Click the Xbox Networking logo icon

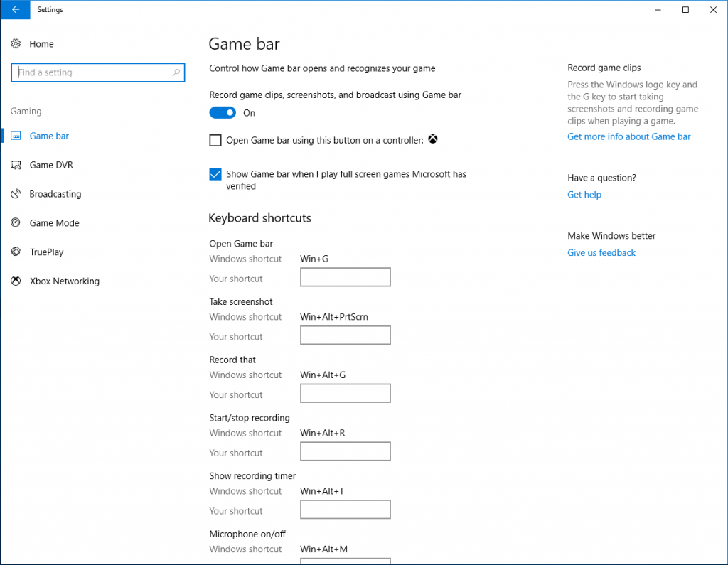tap(16, 281)
